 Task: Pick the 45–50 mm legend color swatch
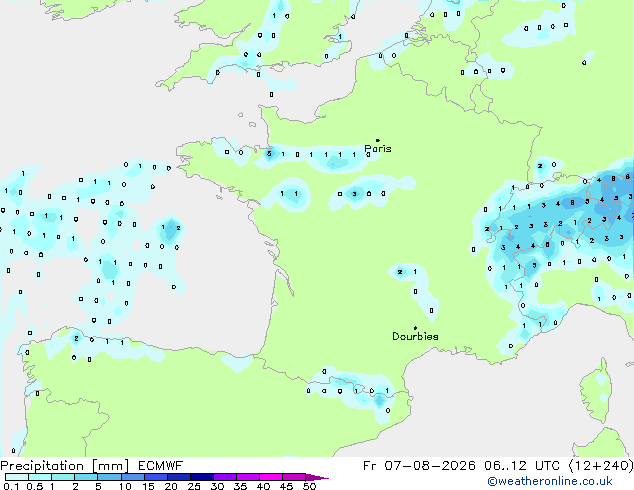[294, 477]
